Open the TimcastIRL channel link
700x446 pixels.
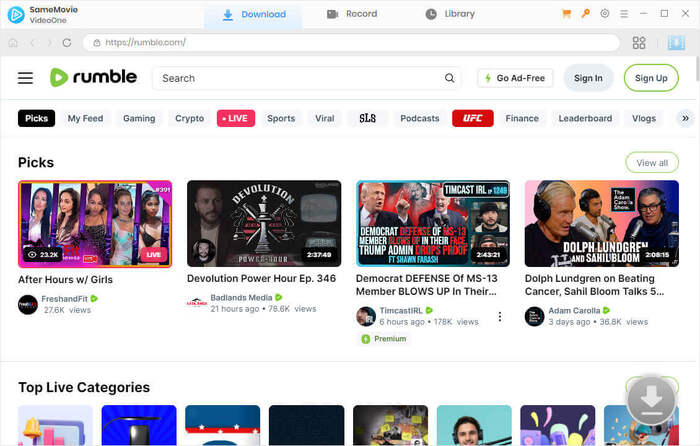[401, 310]
